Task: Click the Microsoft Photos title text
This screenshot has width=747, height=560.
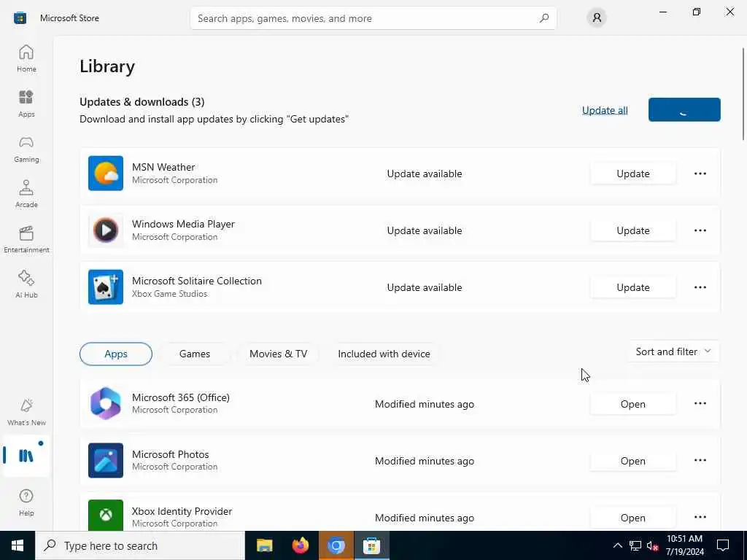Action: [171, 454]
